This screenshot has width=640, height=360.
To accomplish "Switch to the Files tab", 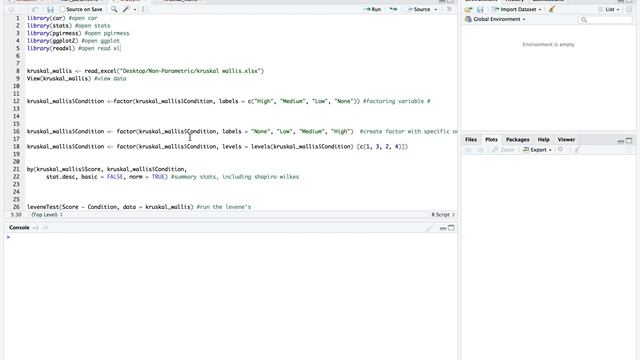I will coord(471,140).
